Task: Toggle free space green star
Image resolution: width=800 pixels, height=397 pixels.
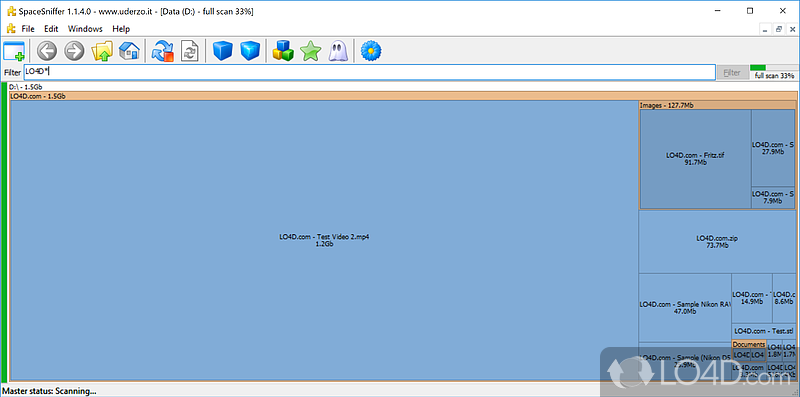Action: coord(310,51)
